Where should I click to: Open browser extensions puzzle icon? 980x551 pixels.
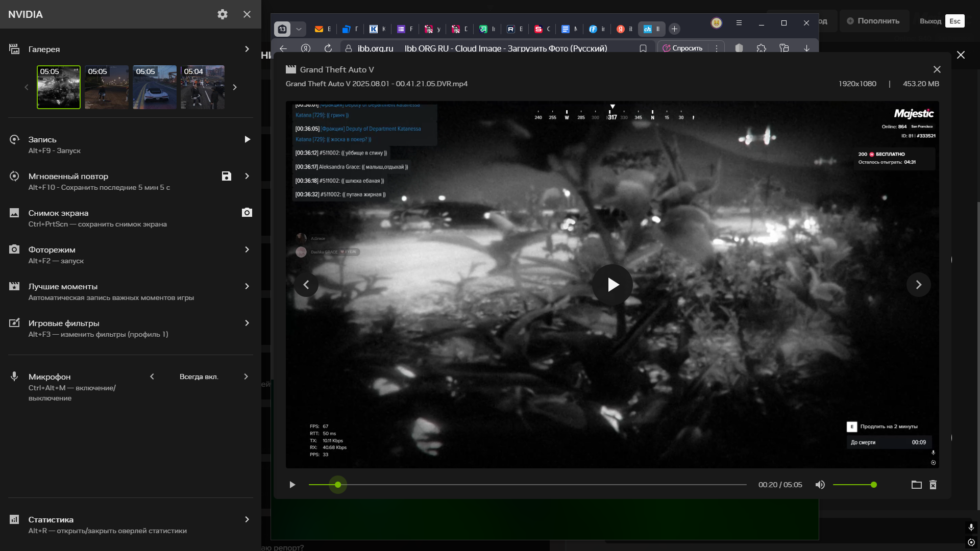tap(762, 48)
